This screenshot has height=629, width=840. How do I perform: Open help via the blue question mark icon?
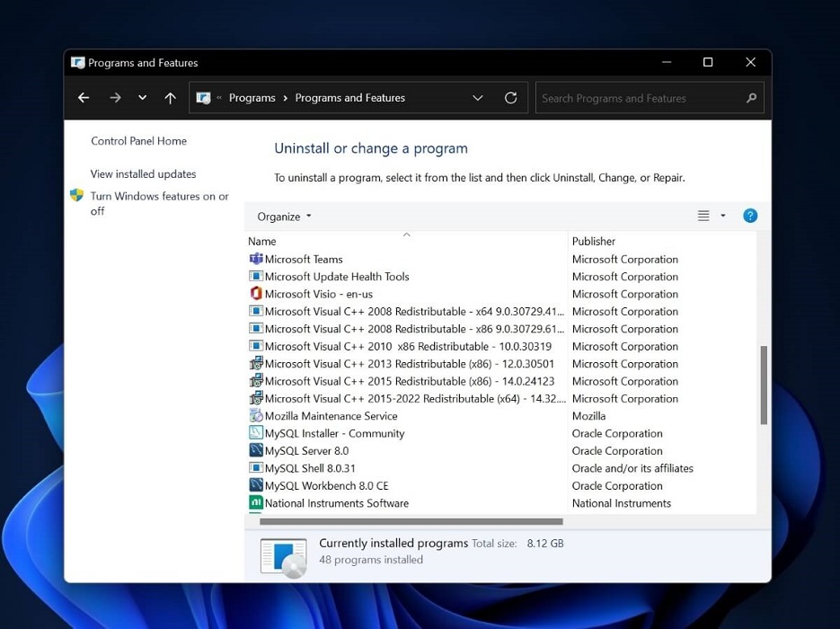(750, 216)
